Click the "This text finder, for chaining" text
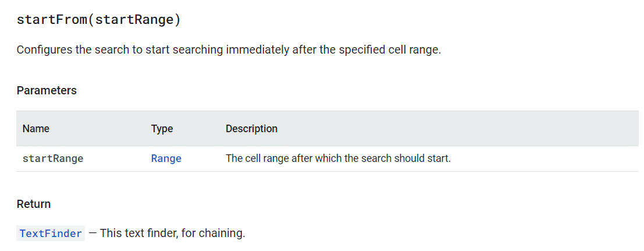 point(173,234)
